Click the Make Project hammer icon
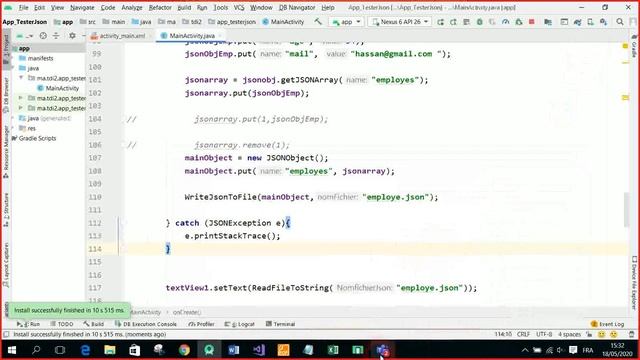The width and height of the screenshot is (640, 360). [318, 22]
